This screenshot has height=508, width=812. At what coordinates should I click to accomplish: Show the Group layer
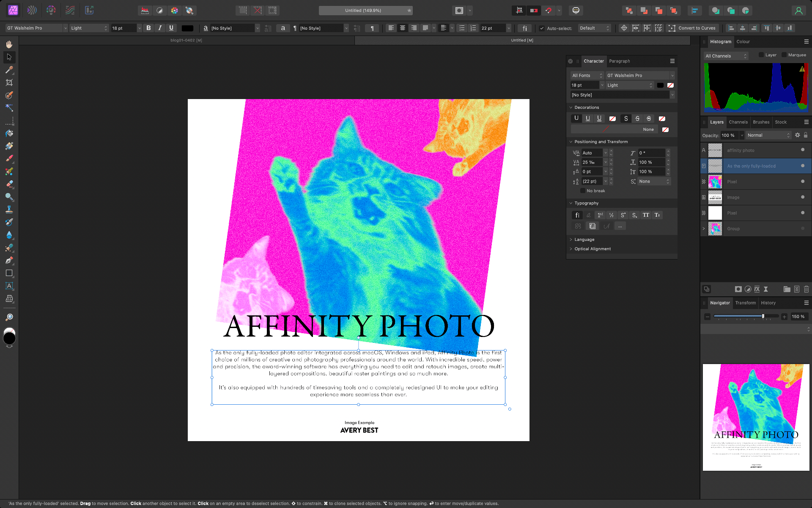coord(803,228)
